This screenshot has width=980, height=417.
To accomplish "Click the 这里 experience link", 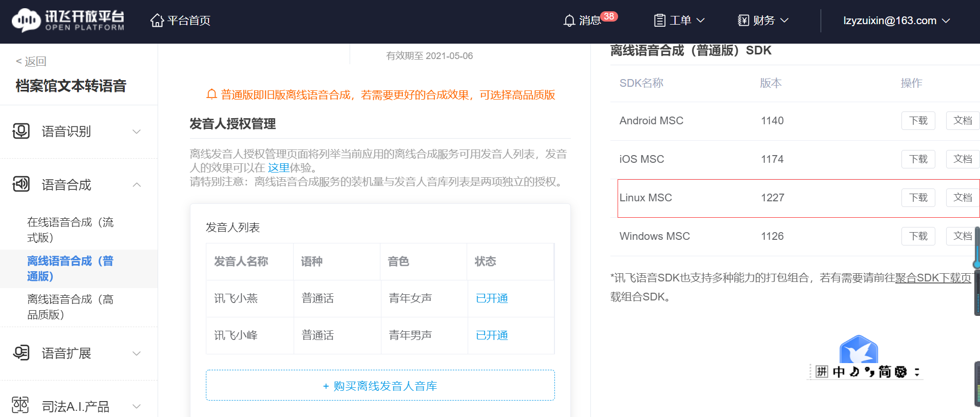I will 279,167.
